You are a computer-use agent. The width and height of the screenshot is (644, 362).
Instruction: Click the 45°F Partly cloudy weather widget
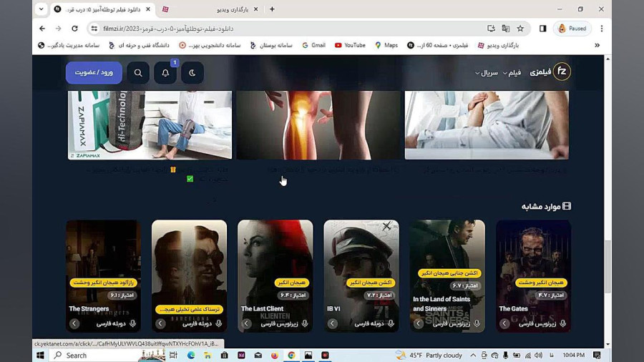coord(429,355)
